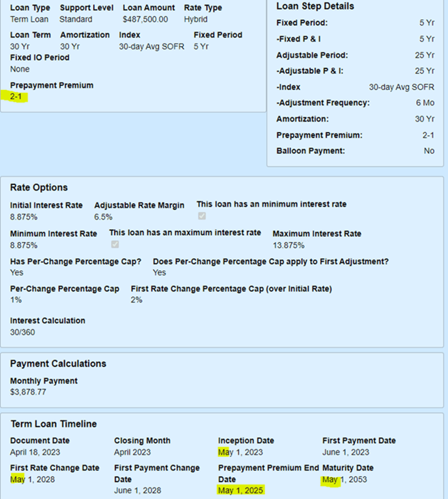Screen dimensions: 448x499
Task: Click the Adjustable Period 25 Yr value
Action: pyautogui.click(x=425, y=56)
